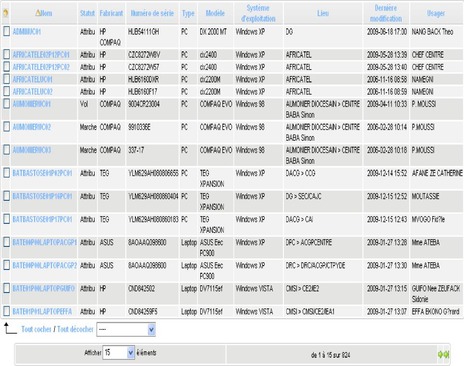The height and width of the screenshot is (366, 464).
Task: Click the Tout cocher link
Action: (36, 329)
